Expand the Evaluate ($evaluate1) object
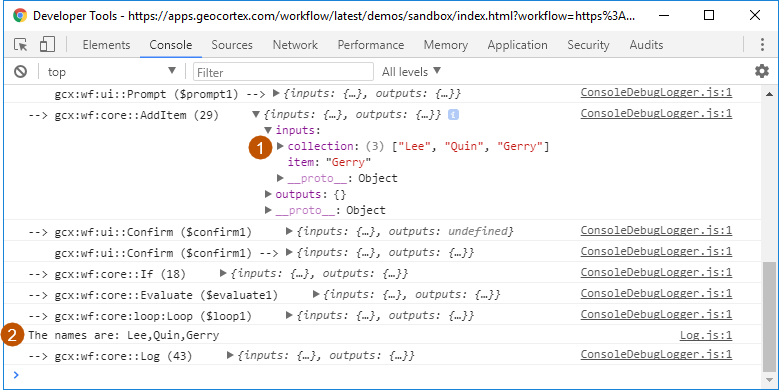This screenshot has height=390, width=779. 316,295
